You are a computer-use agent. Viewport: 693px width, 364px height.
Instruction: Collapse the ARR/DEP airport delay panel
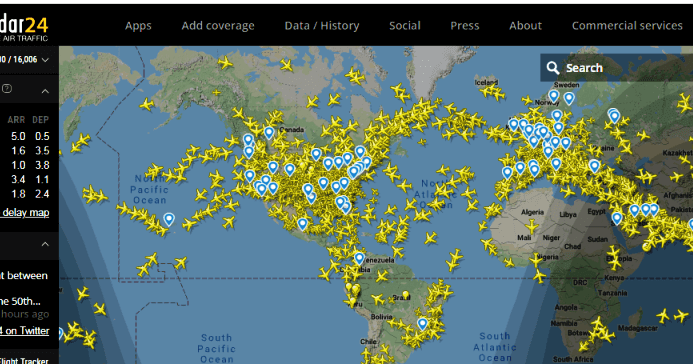tap(45, 91)
